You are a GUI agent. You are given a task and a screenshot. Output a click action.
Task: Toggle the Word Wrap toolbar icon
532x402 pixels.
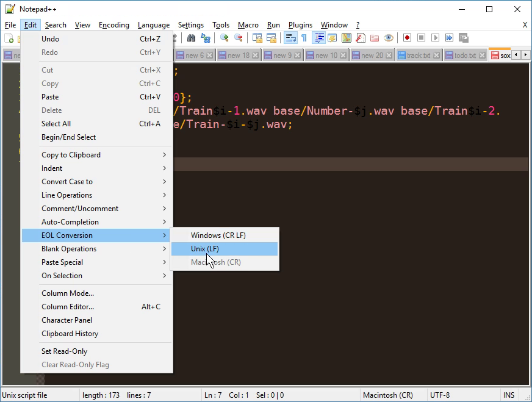coord(290,38)
